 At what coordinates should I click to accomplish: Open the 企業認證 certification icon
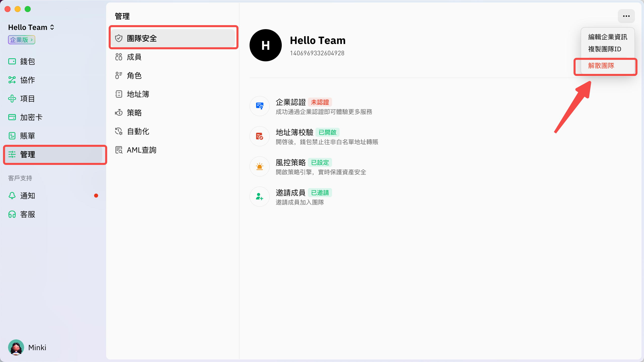point(259,106)
